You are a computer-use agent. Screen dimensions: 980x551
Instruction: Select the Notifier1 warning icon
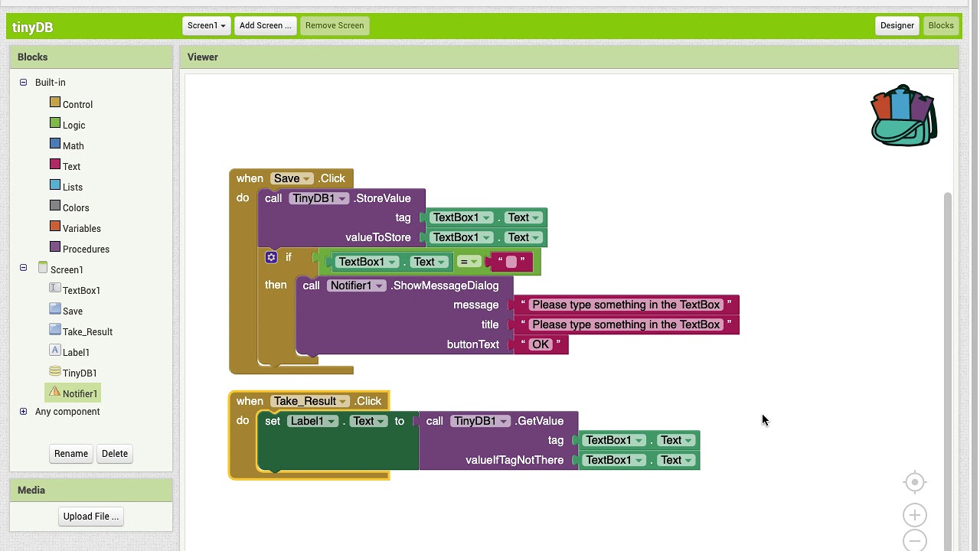click(55, 391)
